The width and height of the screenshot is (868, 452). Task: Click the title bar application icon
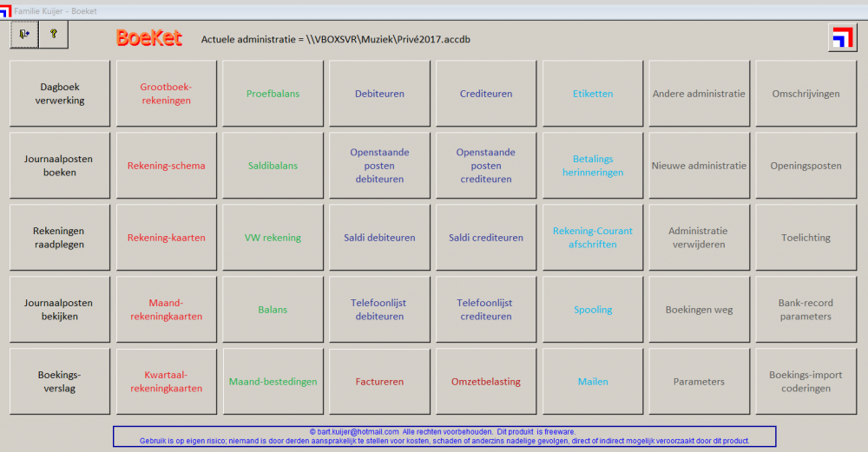point(5,11)
